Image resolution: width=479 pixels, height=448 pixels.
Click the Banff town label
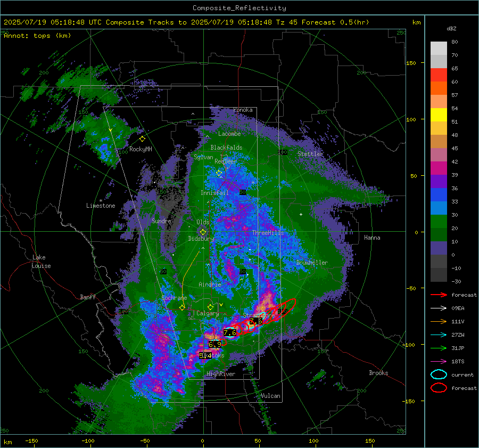point(88,297)
